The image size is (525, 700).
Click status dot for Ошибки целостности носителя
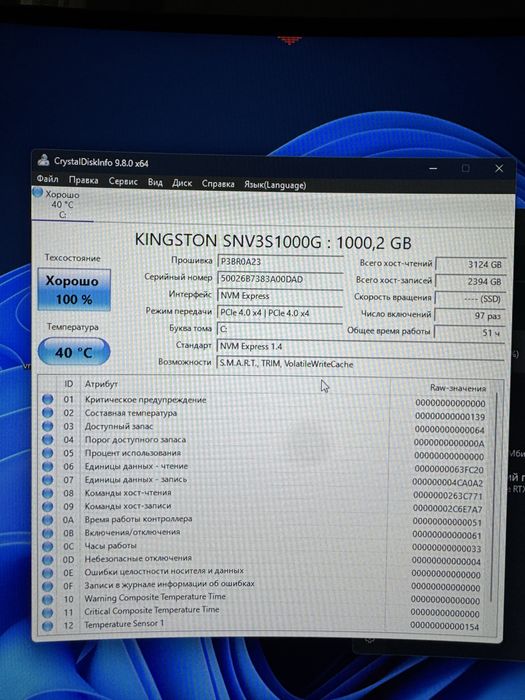point(48,573)
